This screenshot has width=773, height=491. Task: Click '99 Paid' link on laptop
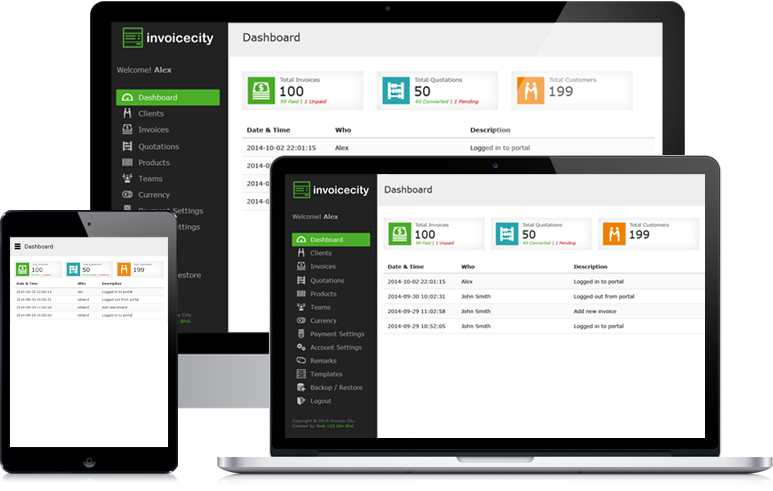(423, 243)
